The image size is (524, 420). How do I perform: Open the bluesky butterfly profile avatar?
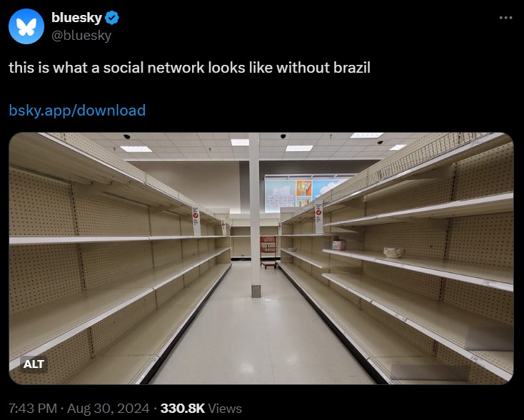pos(26,26)
